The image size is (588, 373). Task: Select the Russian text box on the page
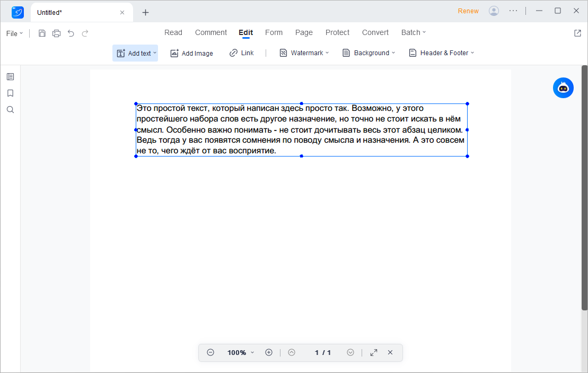[301, 129]
